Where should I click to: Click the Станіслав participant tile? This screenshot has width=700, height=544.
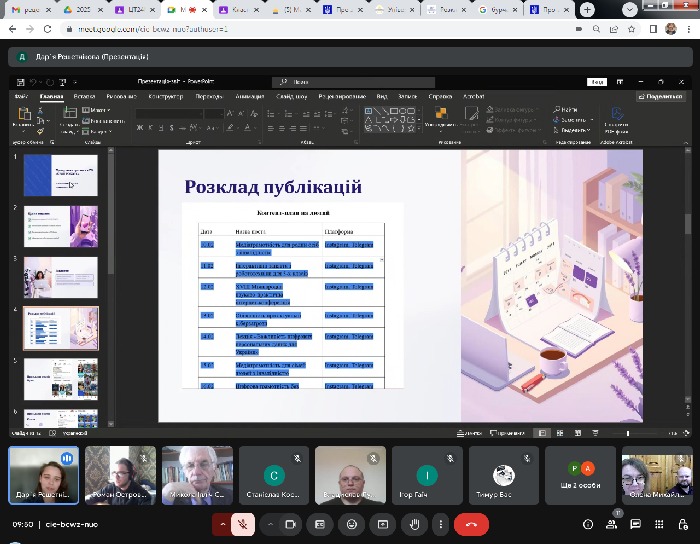pyautogui.click(x=274, y=474)
